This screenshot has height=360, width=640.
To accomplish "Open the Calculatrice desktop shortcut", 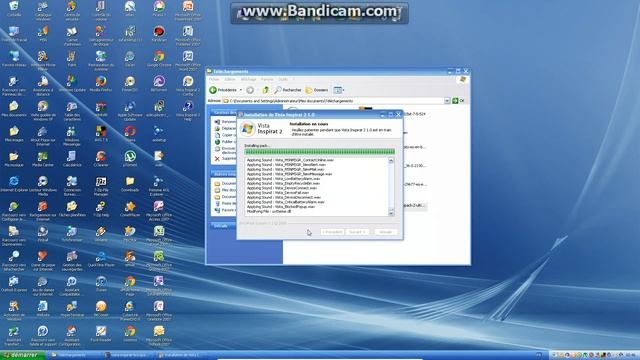I will [x=72, y=159].
